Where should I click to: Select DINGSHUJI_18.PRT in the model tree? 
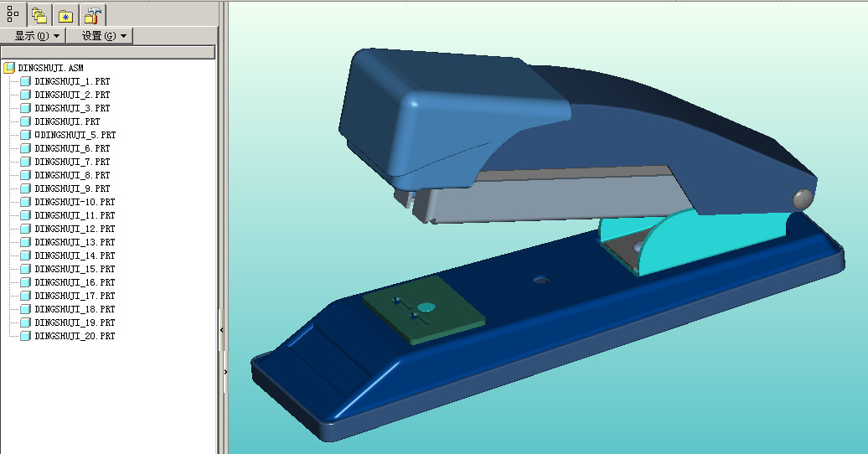click(75, 309)
